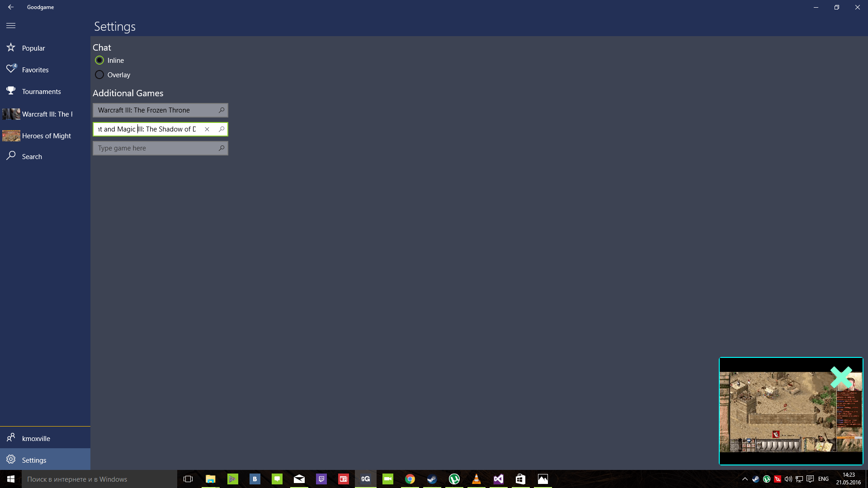Viewport: 868px width, 488px height.
Task: Clear the Heroes of Might and Magic field
Action: click(x=207, y=129)
